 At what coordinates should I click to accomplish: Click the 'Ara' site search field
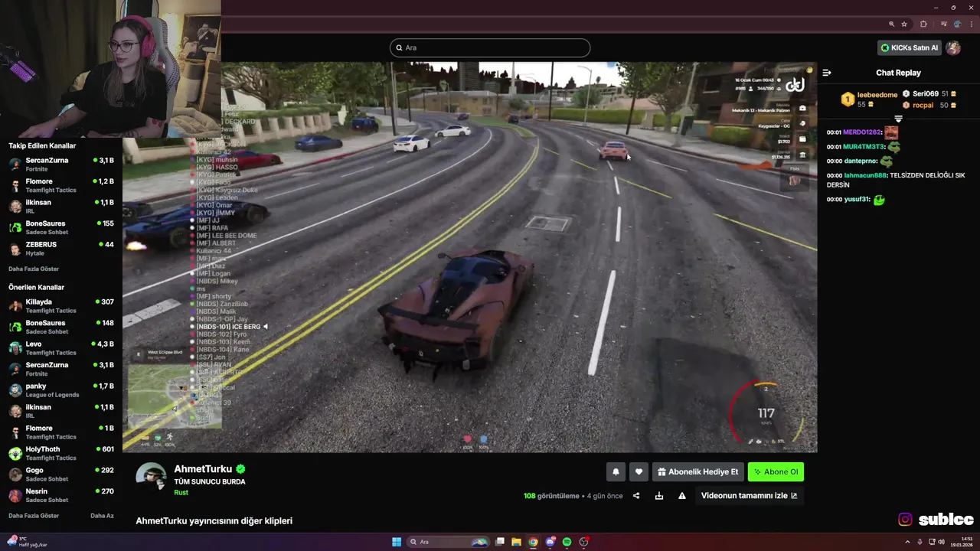pyautogui.click(x=490, y=47)
